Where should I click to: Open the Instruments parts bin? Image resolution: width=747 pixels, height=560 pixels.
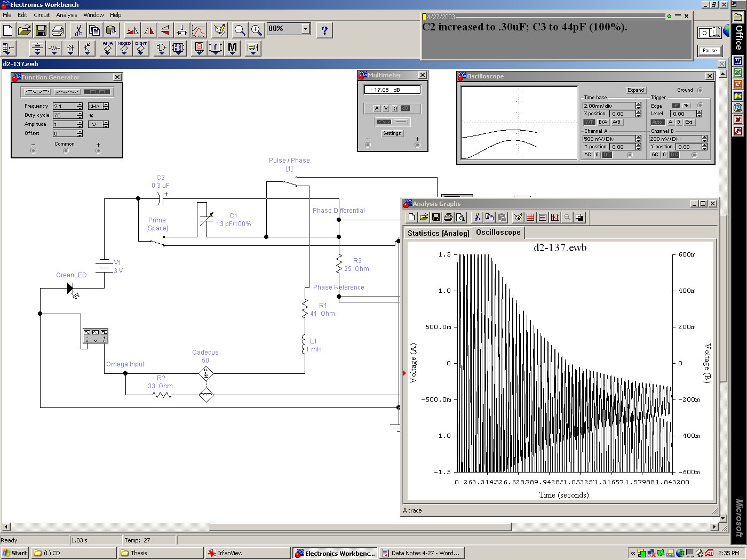coord(253,49)
